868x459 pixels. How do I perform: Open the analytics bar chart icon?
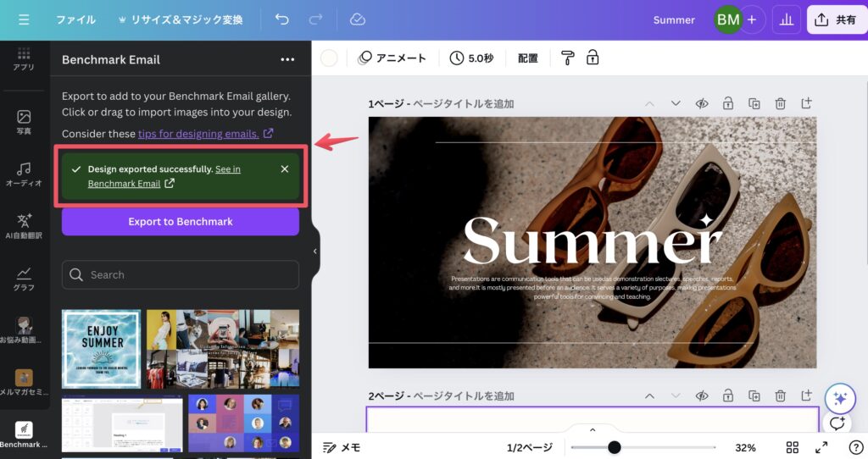(x=787, y=19)
